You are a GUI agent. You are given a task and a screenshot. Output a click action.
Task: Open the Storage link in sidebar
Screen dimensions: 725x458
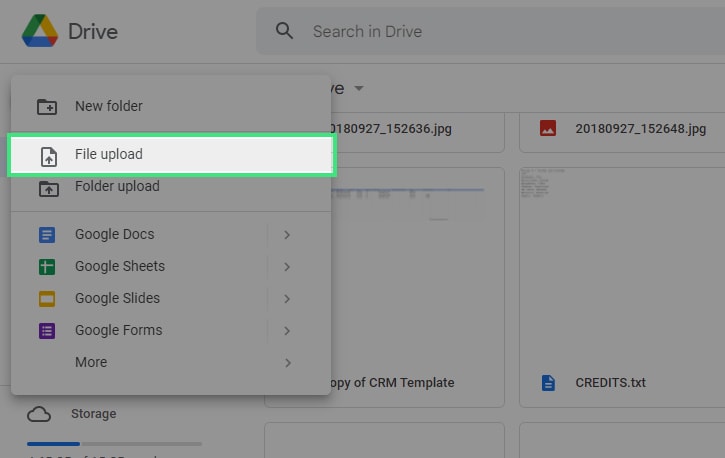pos(93,414)
